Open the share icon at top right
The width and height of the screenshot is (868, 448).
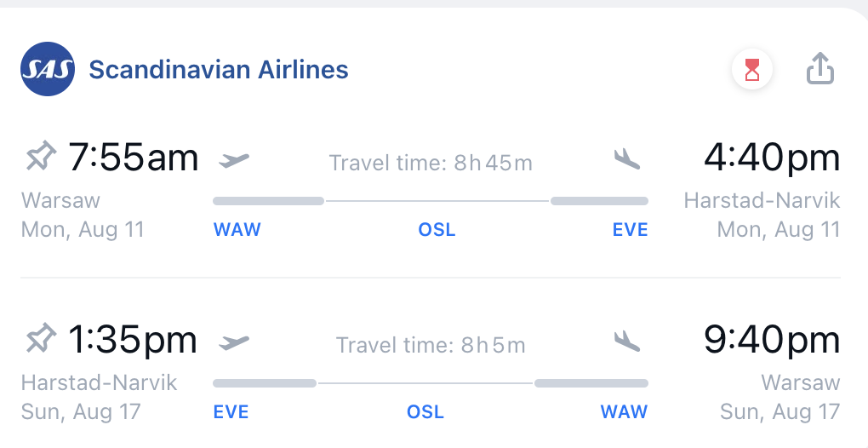[819, 69]
